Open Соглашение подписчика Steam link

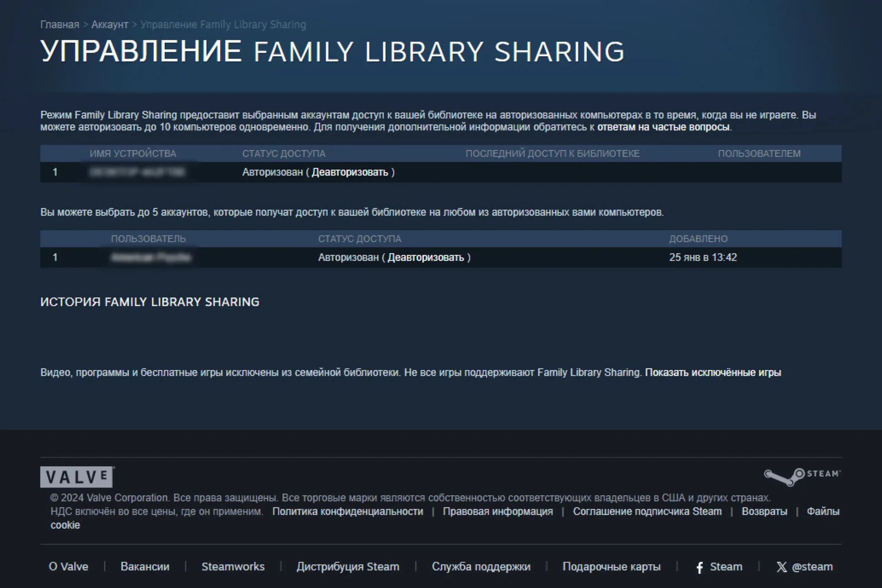pyautogui.click(x=647, y=512)
